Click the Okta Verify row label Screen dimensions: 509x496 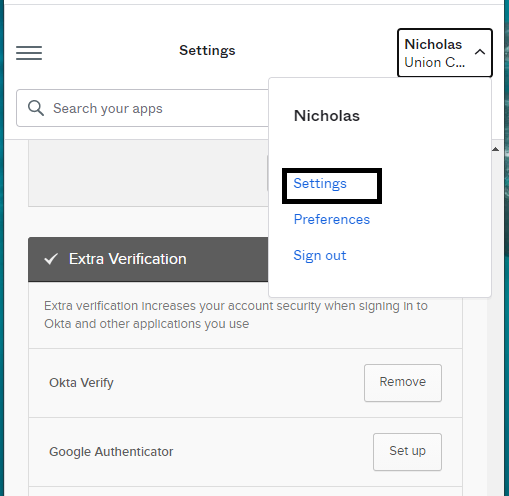tap(81, 383)
